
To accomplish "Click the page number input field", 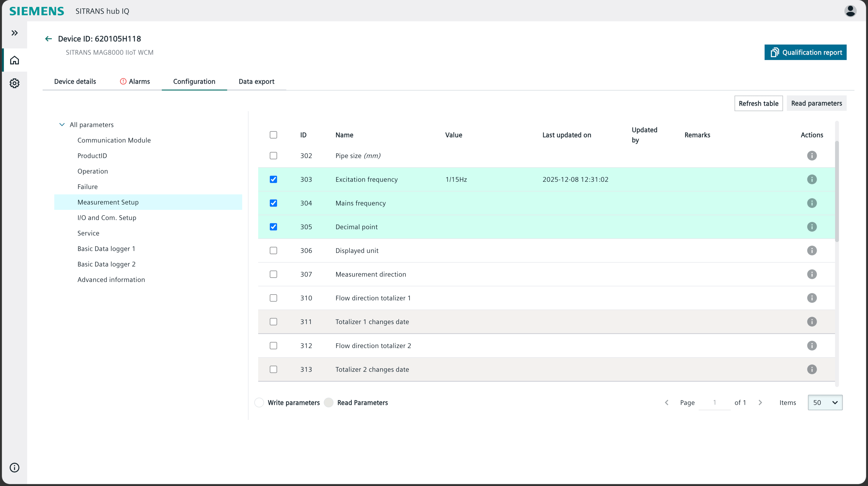I will point(714,402).
